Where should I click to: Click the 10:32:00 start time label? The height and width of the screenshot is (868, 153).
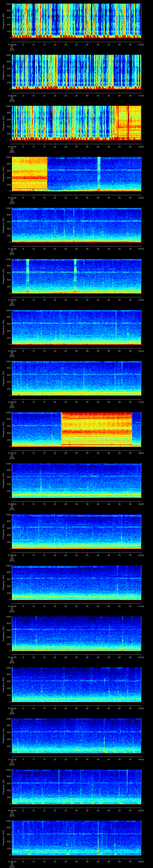12,198
